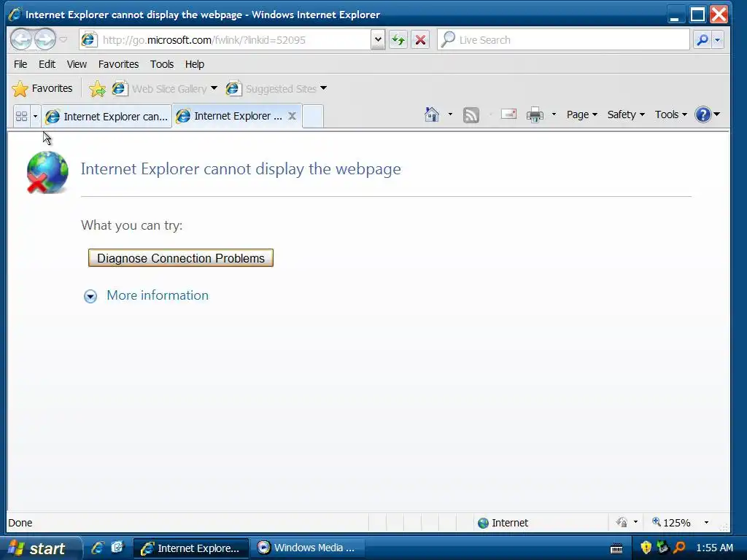
Task: Click the Search magnifier button
Action: click(703, 40)
